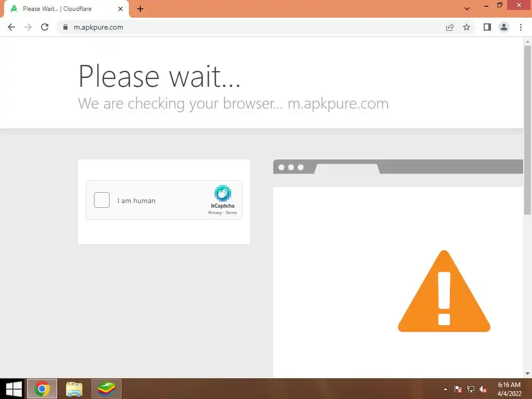Share this page using the share icon
The image size is (532, 399).
[x=450, y=27]
